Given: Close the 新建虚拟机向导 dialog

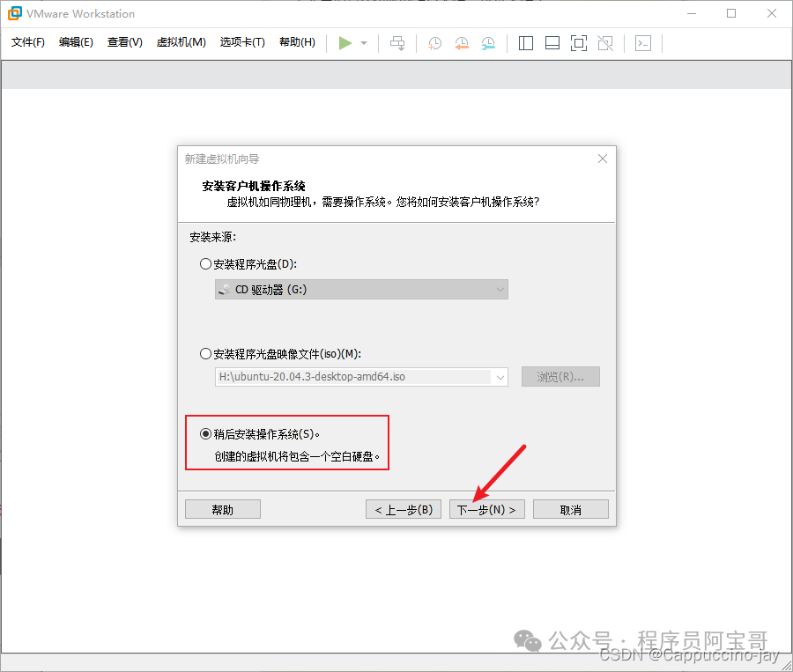Looking at the screenshot, I should point(603,159).
